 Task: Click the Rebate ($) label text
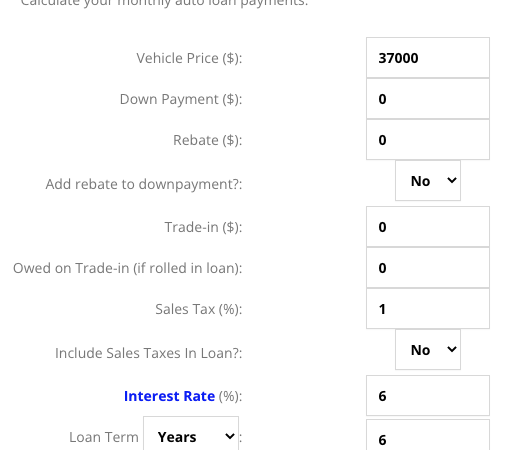coord(208,140)
